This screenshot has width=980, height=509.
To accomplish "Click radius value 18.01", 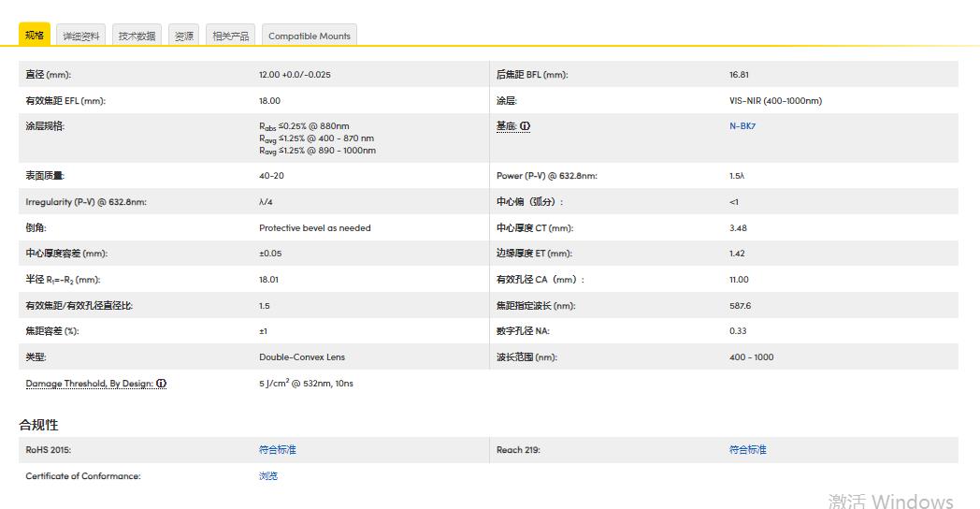I will tap(268, 280).
